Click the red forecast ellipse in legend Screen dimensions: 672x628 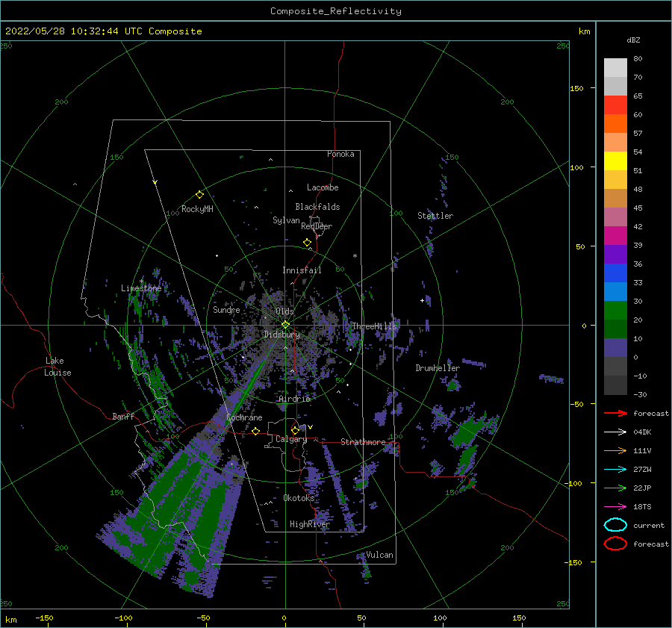615,544
